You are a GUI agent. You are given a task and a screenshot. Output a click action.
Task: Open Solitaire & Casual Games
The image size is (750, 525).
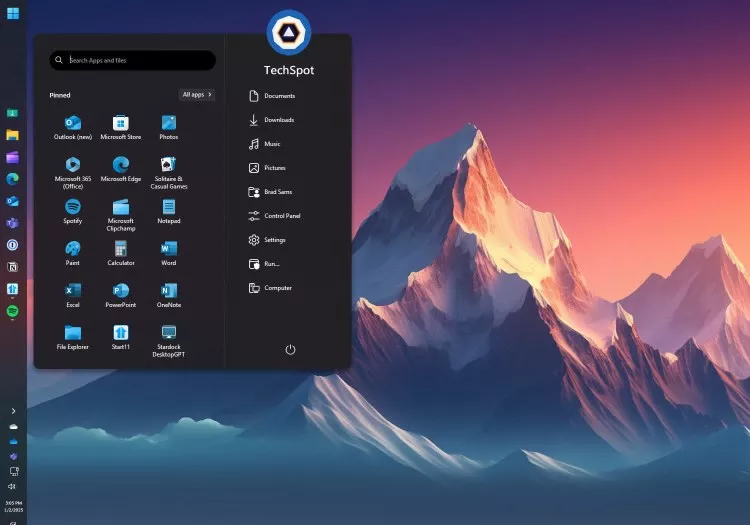[x=169, y=173]
